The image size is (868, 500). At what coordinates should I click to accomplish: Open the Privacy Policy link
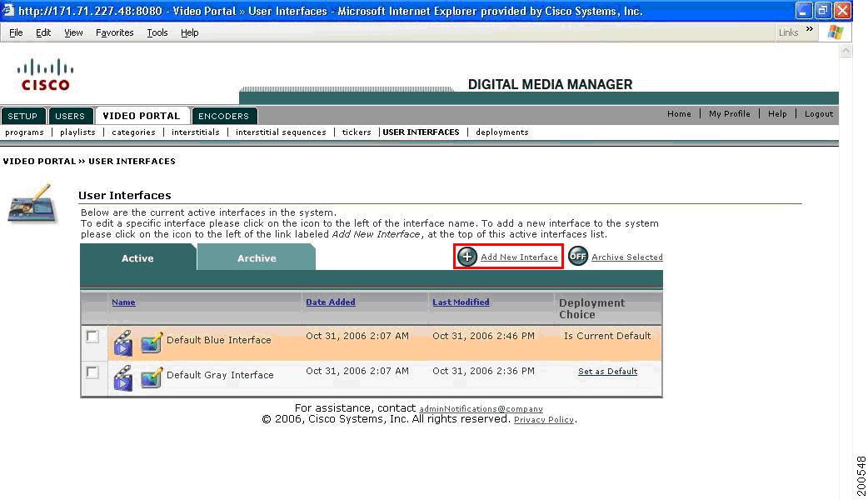(544, 420)
